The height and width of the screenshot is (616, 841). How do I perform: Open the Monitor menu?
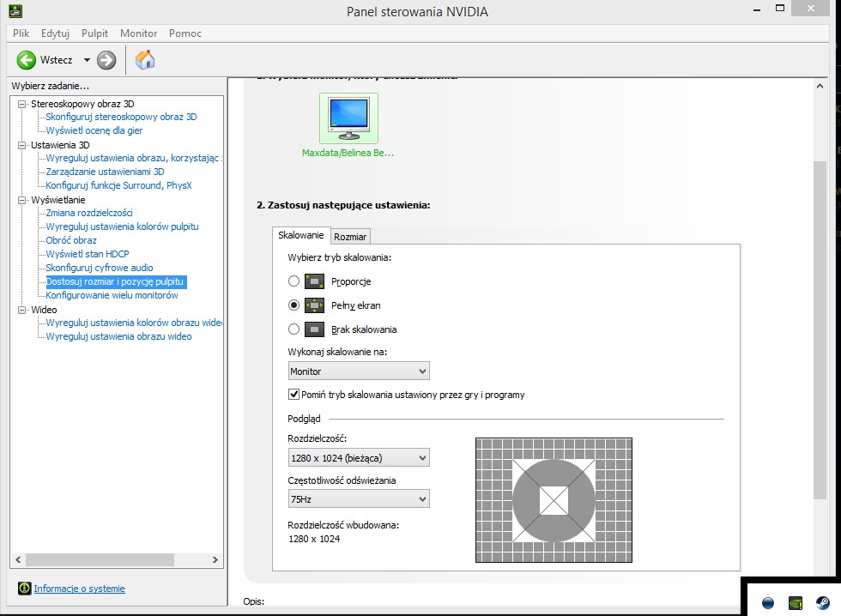[x=138, y=33]
